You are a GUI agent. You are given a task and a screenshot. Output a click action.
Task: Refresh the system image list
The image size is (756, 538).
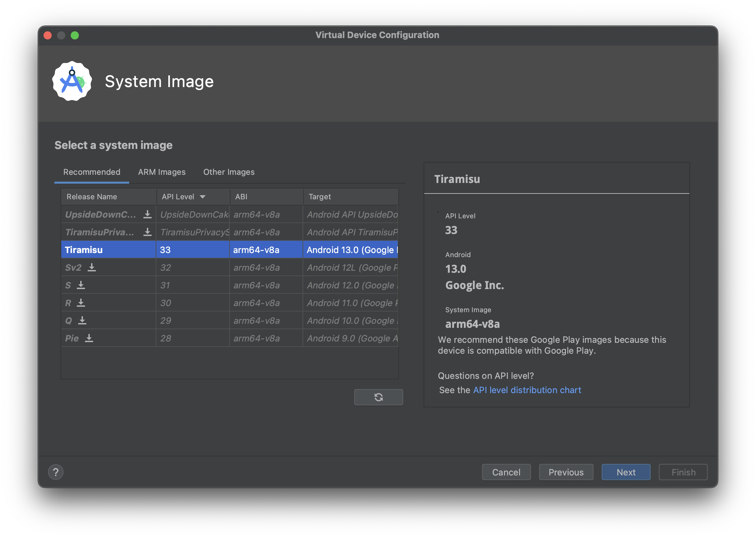tap(378, 397)
